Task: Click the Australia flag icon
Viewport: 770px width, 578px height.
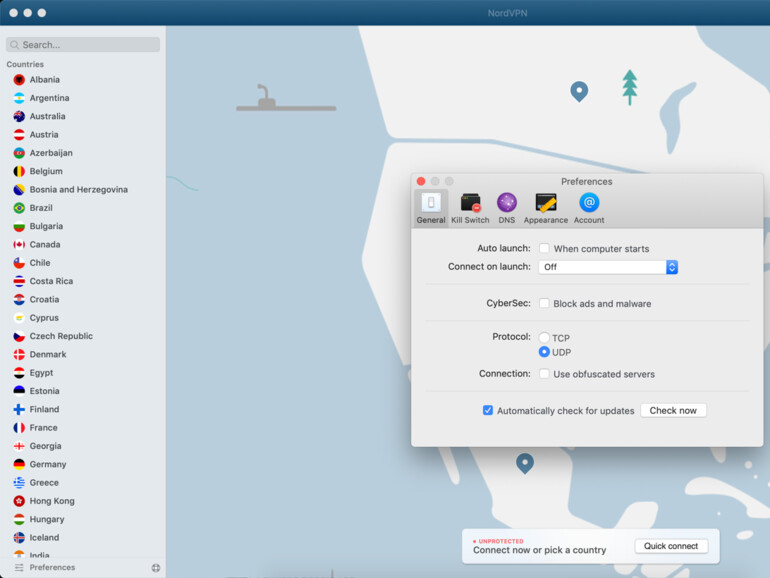Action: [19, 116]
